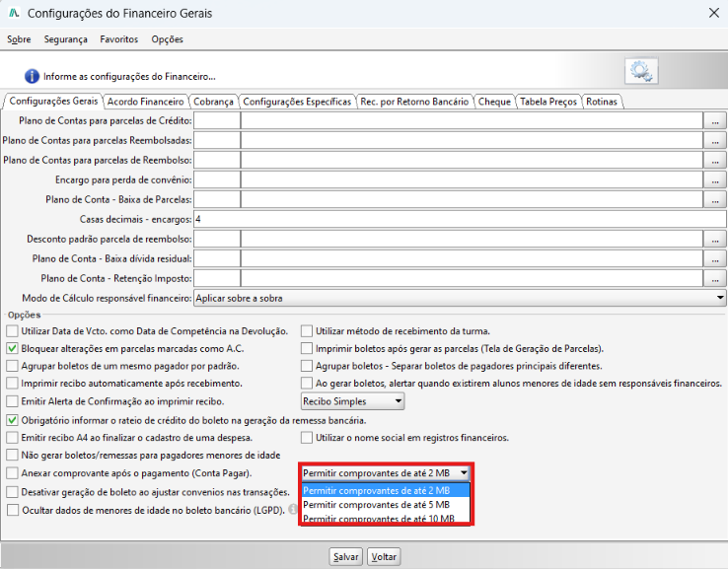Open the Segurança menu
This screenshot has width=728, height=569.
[x=65, y=39]
